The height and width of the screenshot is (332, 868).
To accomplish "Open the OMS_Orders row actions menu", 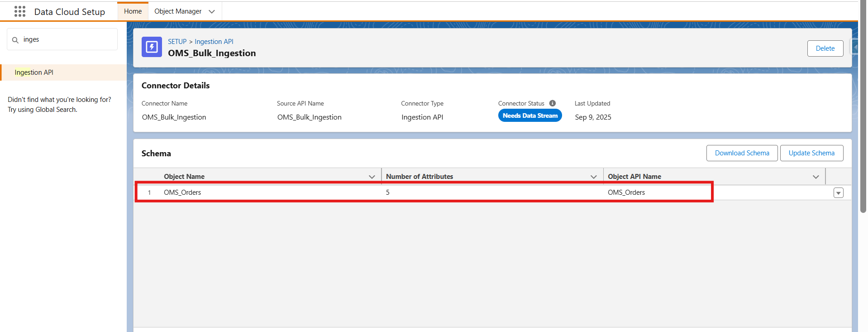I will (x=838, y=193).
